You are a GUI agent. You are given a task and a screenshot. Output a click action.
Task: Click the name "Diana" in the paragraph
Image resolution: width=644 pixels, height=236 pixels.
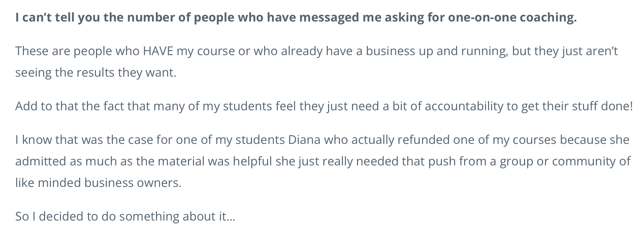click(x=304, y=140)
